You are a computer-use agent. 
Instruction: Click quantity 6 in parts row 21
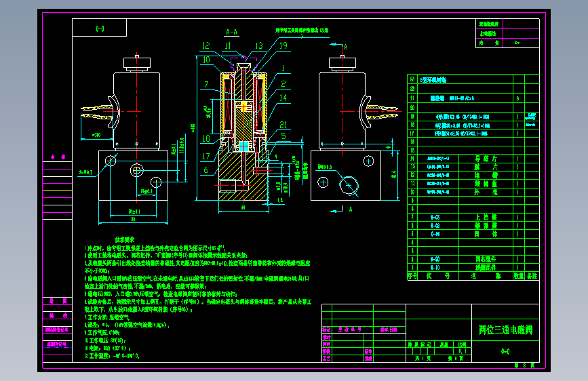518,98
